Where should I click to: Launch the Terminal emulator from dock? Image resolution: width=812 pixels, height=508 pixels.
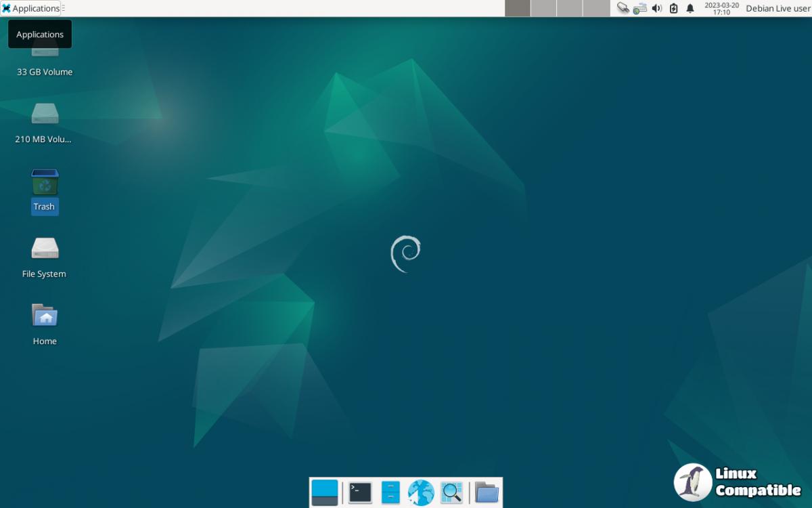[x=360, y=492]
